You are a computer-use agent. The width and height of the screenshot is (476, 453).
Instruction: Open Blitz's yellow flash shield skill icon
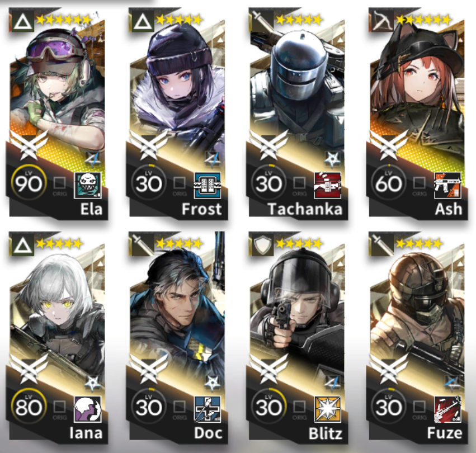click(328, 409)
